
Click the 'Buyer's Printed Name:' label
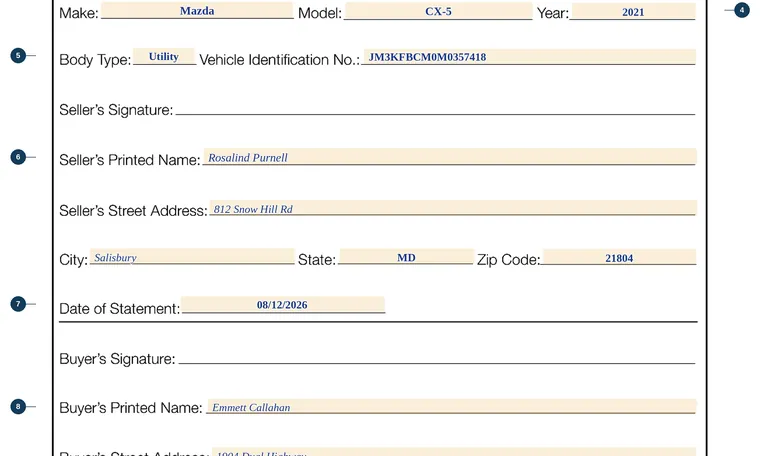pos(130,408)
